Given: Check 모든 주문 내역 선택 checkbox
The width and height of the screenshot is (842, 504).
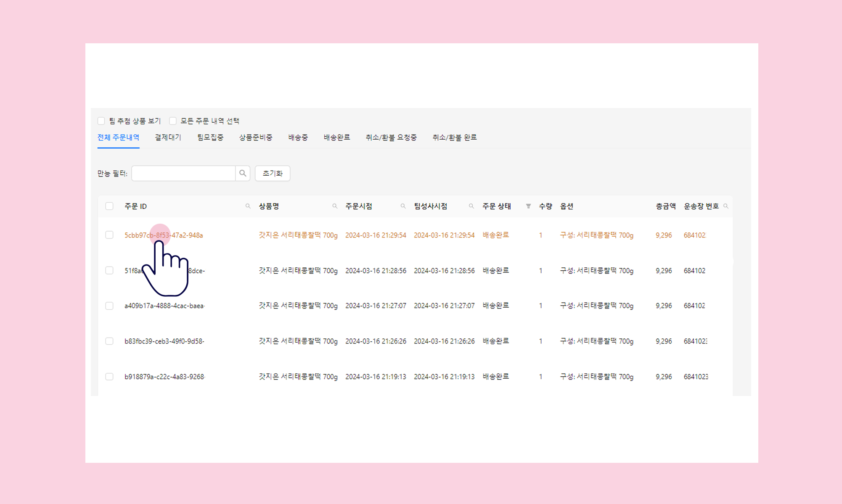Looking at the screenshot, I should coord(173,121).
